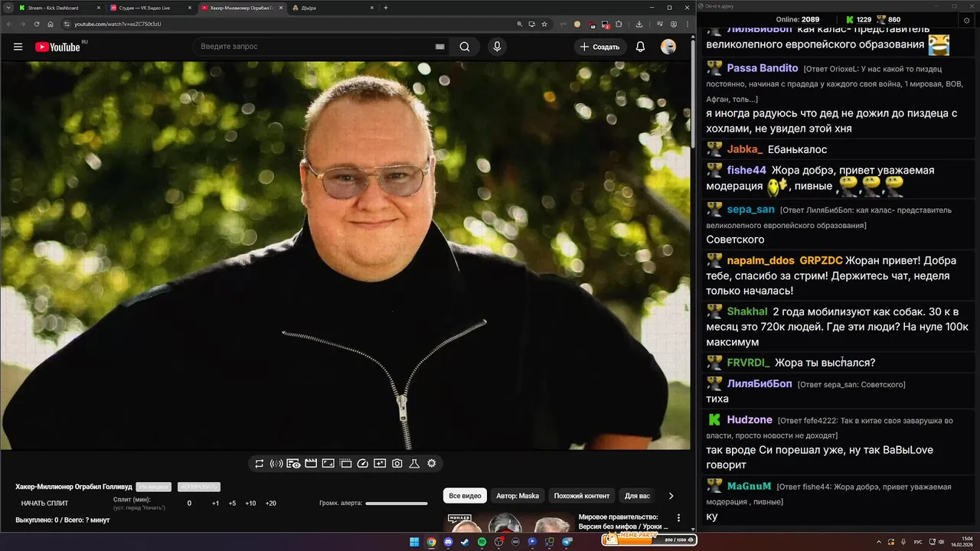Select the "Для вас" filter chip
This screenshot has height=551, width=980.
click(x=637, y=496)
